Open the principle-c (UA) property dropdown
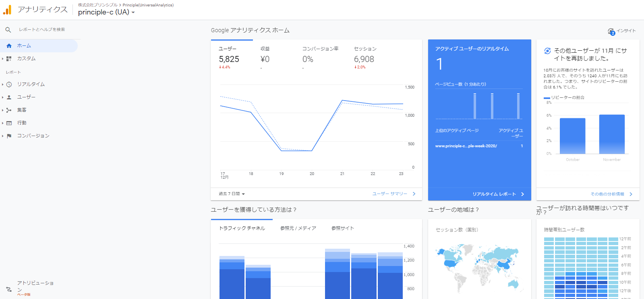Image resolution: width=644 pixels, height=299 pixels. coord(106,12)
